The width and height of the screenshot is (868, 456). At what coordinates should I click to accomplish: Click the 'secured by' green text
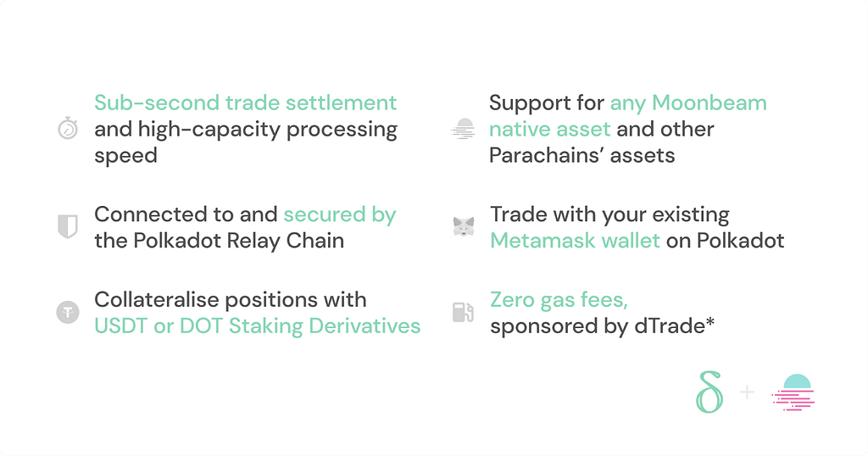[x=339, y=214]
